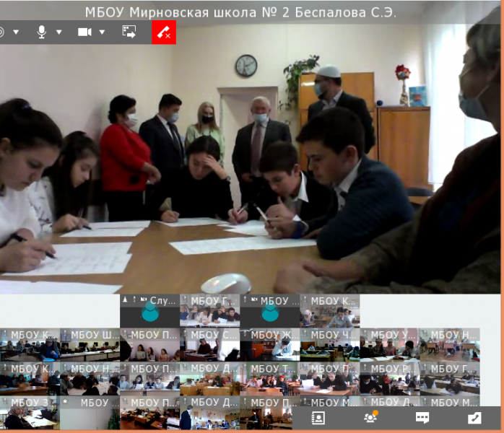
Task: Turn off the camera icon
Action: [x=84, y=32]
